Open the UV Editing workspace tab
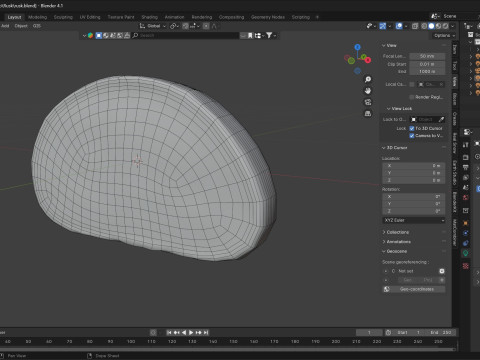The height and width of the screenshot is (360, 480). pos(90,17)
